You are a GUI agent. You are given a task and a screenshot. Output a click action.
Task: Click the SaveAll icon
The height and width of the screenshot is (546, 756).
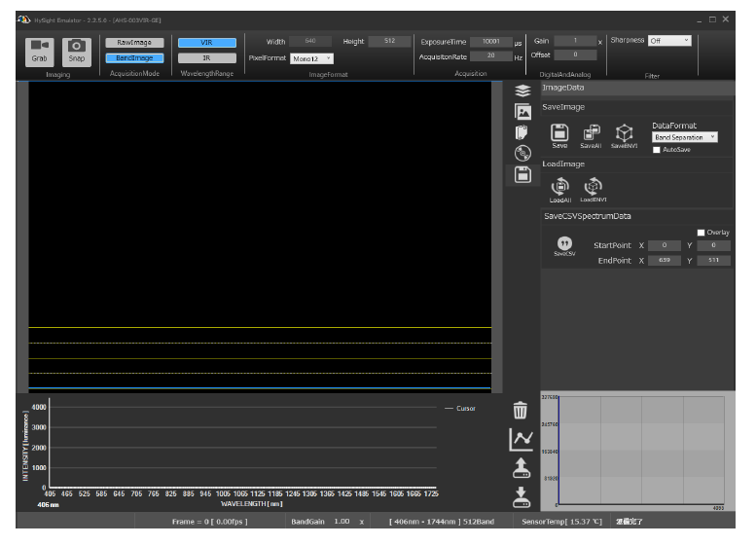point(591,136)
